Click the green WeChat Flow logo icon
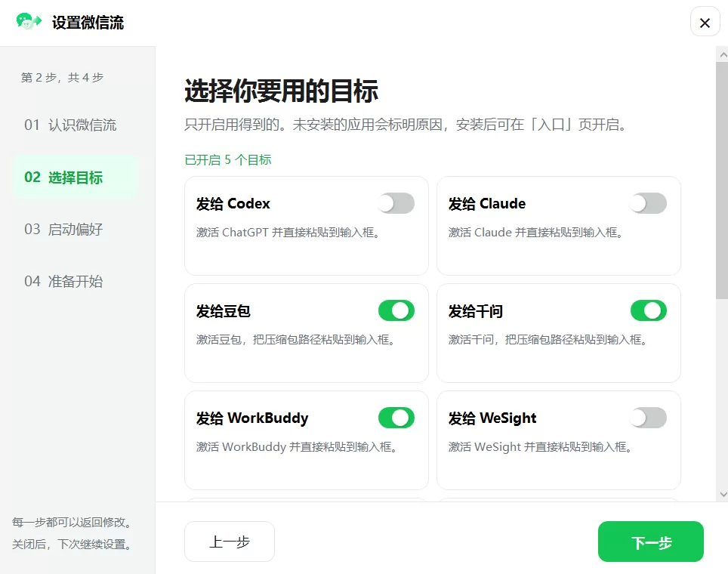 click(29, 21)
